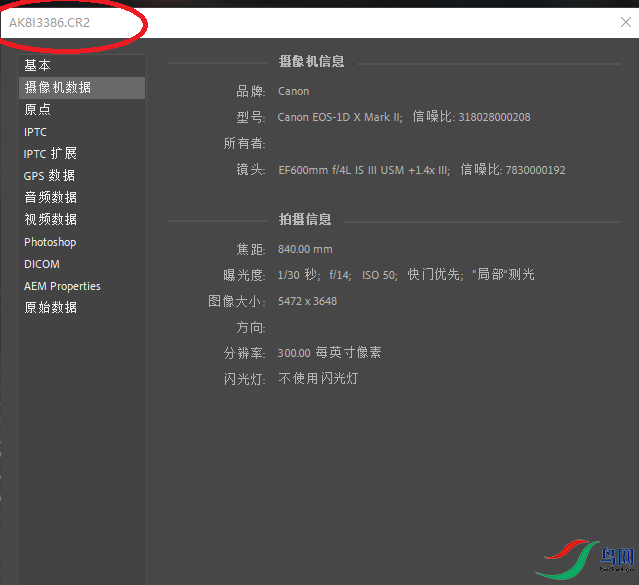639x585 pixels.
Task: Open the IPTC metadata section
Action: coord(36,132)
